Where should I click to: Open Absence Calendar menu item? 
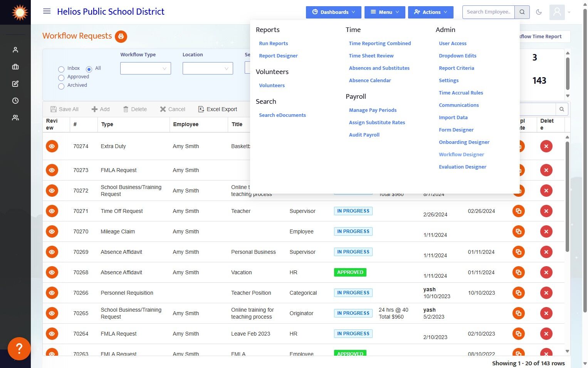point(370,81)
